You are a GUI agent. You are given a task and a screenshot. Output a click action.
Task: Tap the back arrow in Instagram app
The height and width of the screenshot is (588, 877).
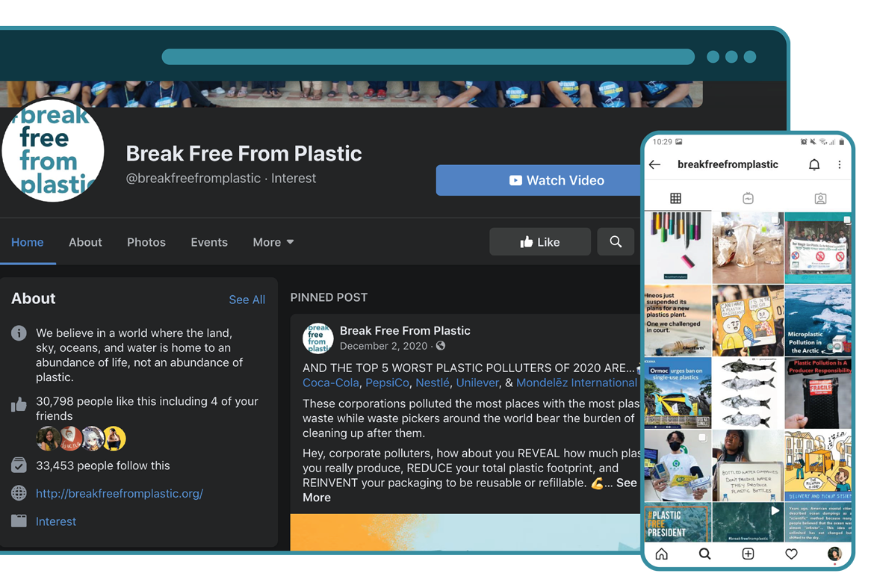[655, 164]
